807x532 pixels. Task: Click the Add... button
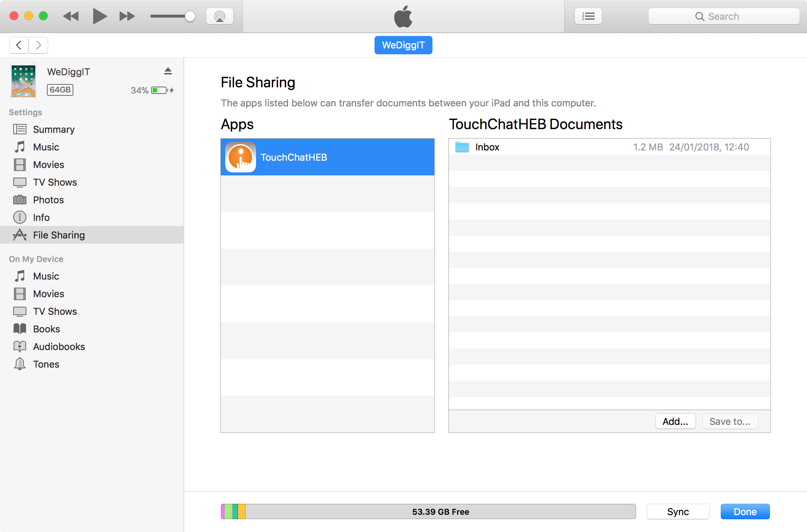click(675, 422)
